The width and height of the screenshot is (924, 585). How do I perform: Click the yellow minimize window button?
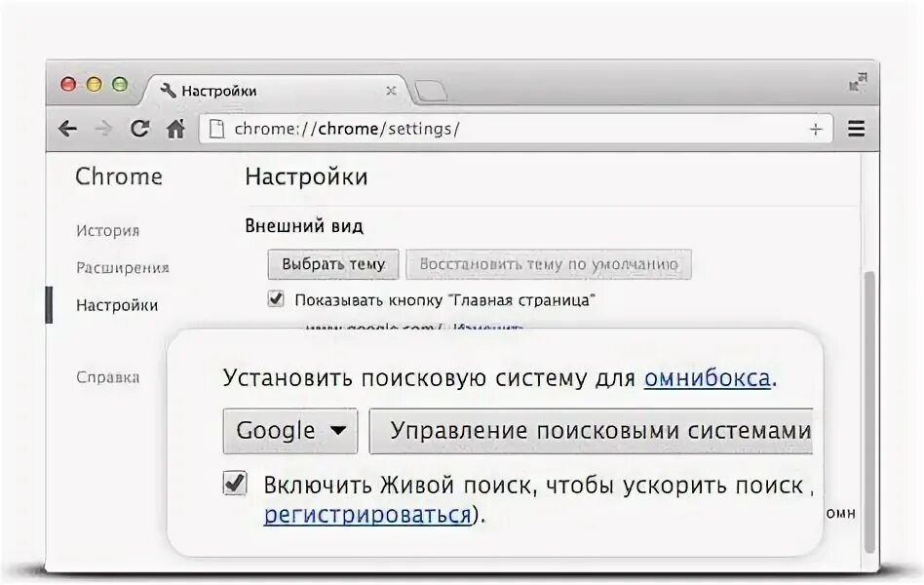[x=95, y=84]
